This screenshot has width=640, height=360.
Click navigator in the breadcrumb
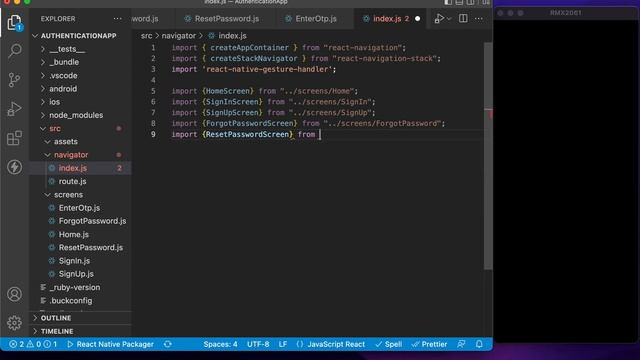pyautogui.click(x=179, y=36)
